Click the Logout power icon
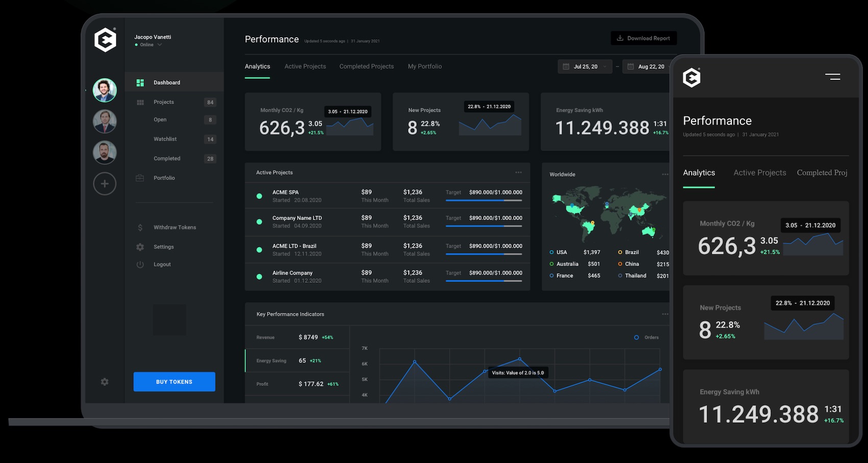 pos(140,264)
